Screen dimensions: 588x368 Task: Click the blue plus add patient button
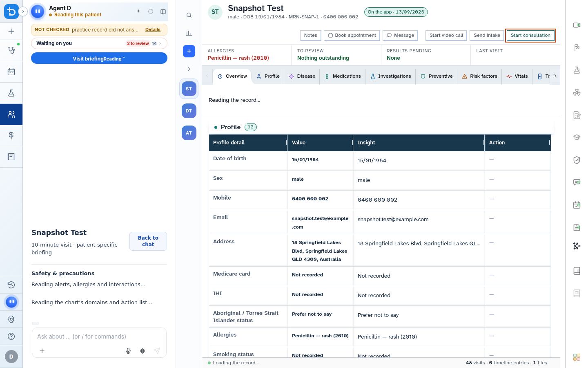click(189, 51)
